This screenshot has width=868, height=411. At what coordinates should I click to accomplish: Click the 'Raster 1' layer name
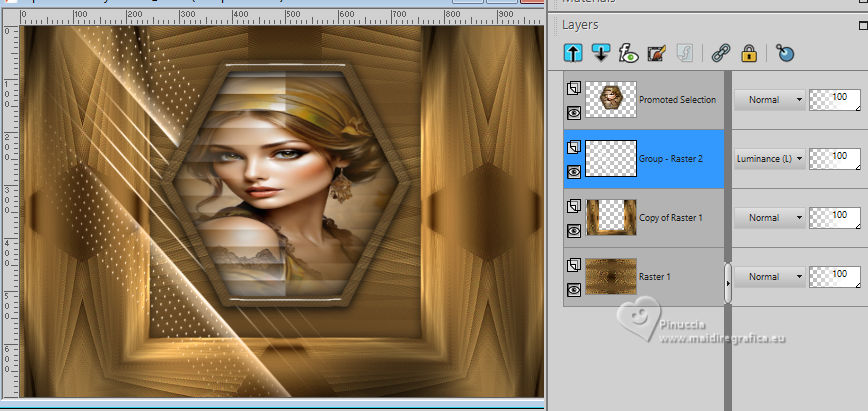pyautogui.click(x=654, y=276)
